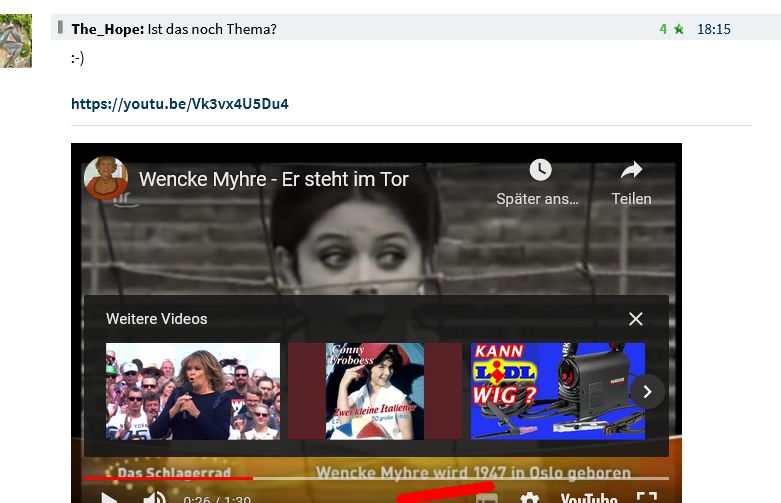
Task: Open video on YouTube logo
Action: 589,498
